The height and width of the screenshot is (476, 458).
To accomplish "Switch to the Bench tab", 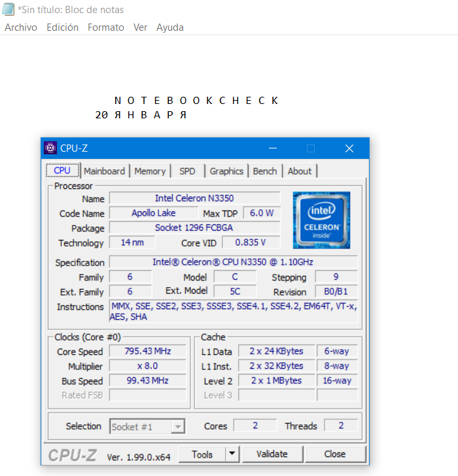I will point(265,171).
